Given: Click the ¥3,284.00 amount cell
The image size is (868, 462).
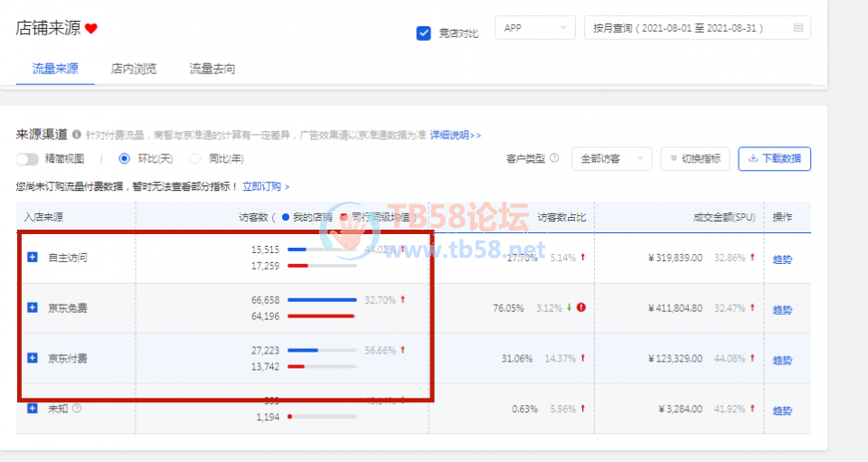Looking at the screenshot, I should pyautogui.click(x=680, y=409).
